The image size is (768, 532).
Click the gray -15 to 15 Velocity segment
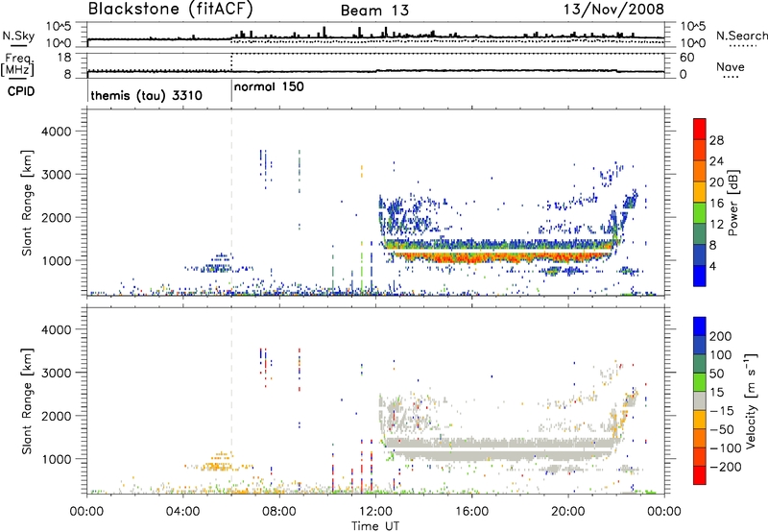point(700,400)
